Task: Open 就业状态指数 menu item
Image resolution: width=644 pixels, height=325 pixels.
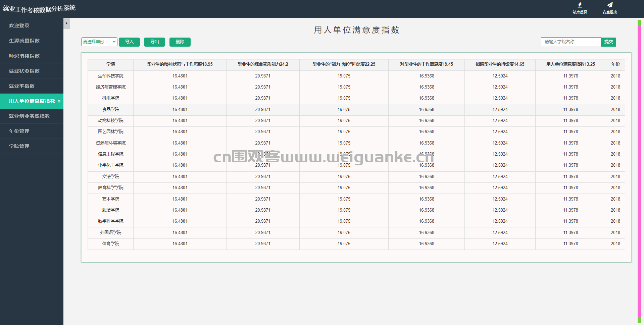Action: point(32,71)
